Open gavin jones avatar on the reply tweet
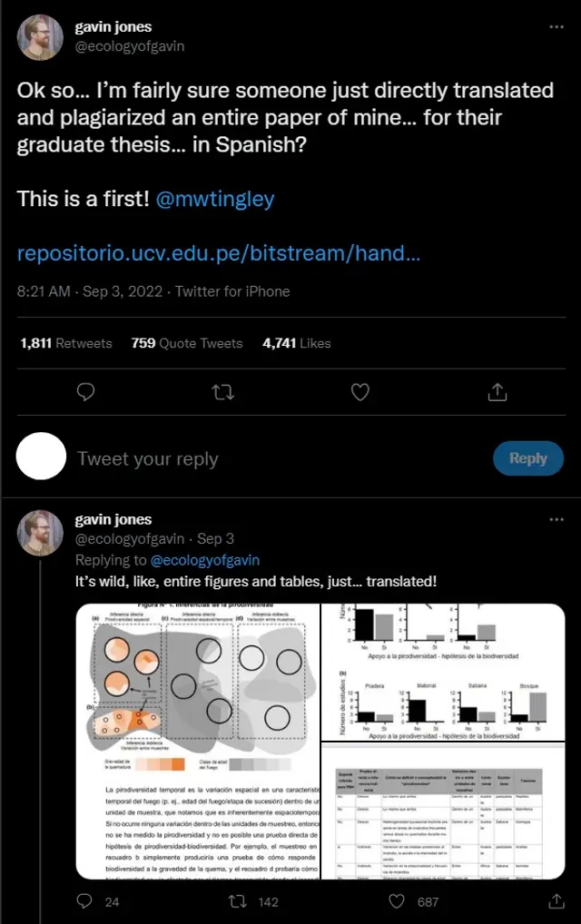Viewport: 581px width, 924px height. 42,534
